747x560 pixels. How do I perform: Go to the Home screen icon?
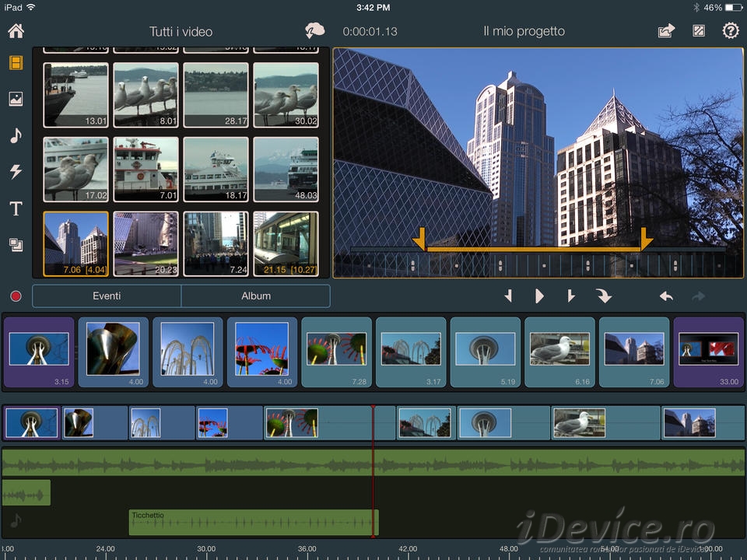16,31
